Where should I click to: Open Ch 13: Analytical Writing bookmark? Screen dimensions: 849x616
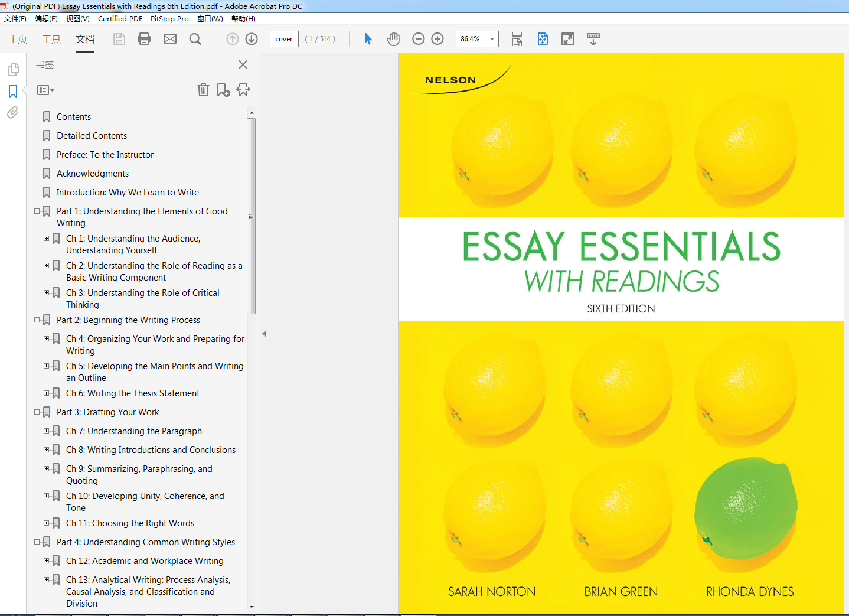148,592
